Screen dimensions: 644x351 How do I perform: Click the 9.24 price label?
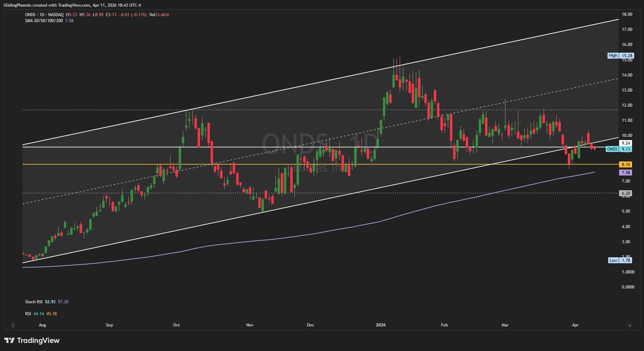[x=625, y=143]
